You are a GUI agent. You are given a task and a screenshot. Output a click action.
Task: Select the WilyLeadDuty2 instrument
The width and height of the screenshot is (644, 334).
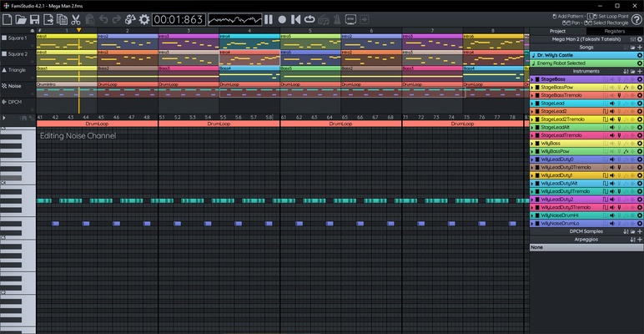tap(586, 200)
